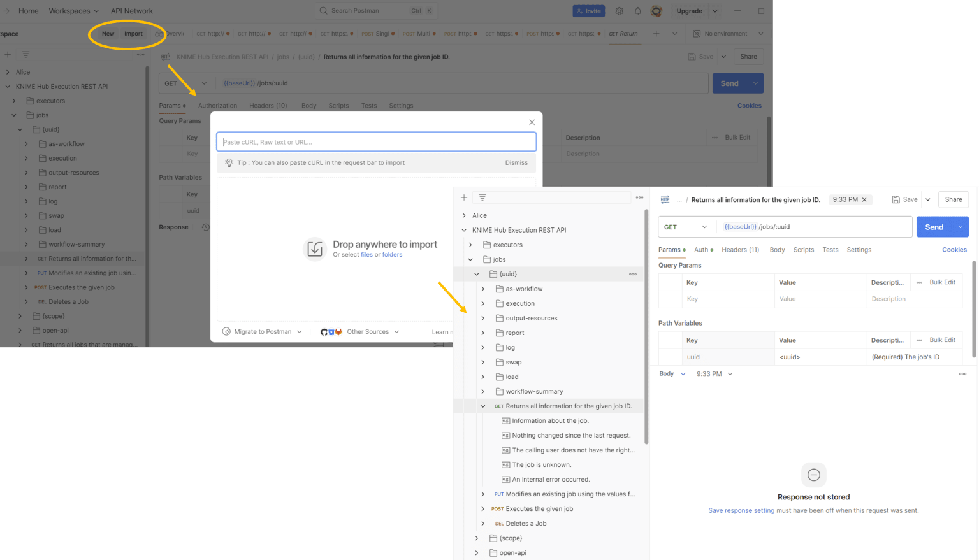Select the 'files' link in the import dialog
979x560 pixels.
click(366, 255)
